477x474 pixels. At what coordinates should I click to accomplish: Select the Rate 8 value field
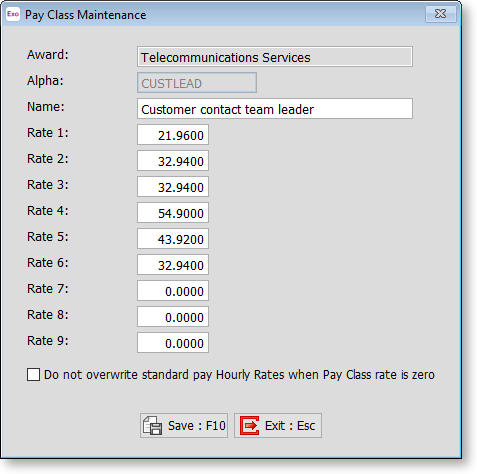173,317
